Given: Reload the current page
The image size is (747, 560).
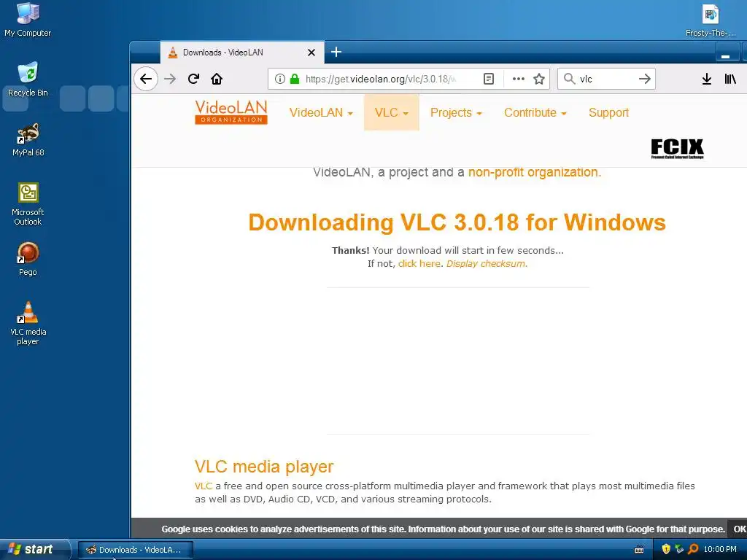Looking at the screenshot, I should point(193,79).
